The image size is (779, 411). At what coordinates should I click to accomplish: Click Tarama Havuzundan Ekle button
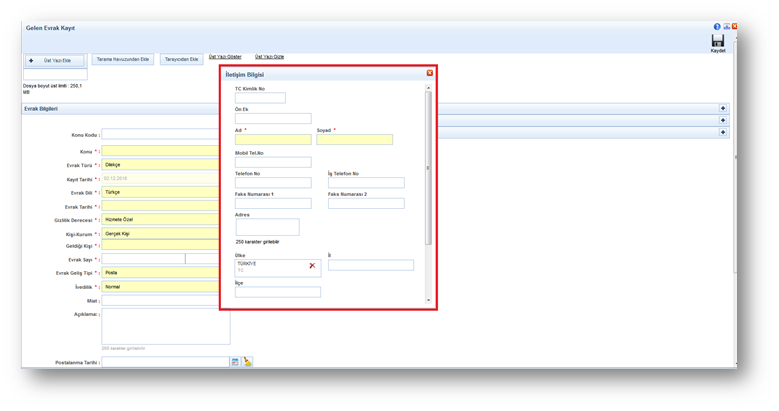124,60
